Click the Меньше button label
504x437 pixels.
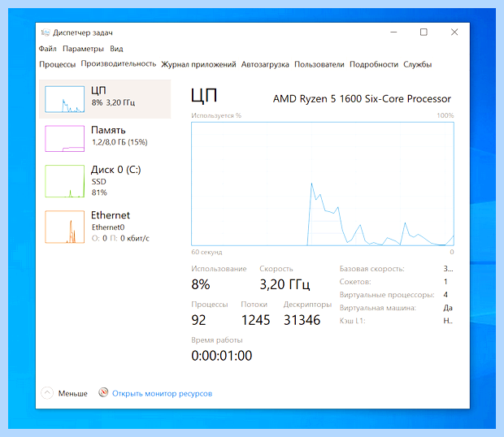(x=72, y=393)
